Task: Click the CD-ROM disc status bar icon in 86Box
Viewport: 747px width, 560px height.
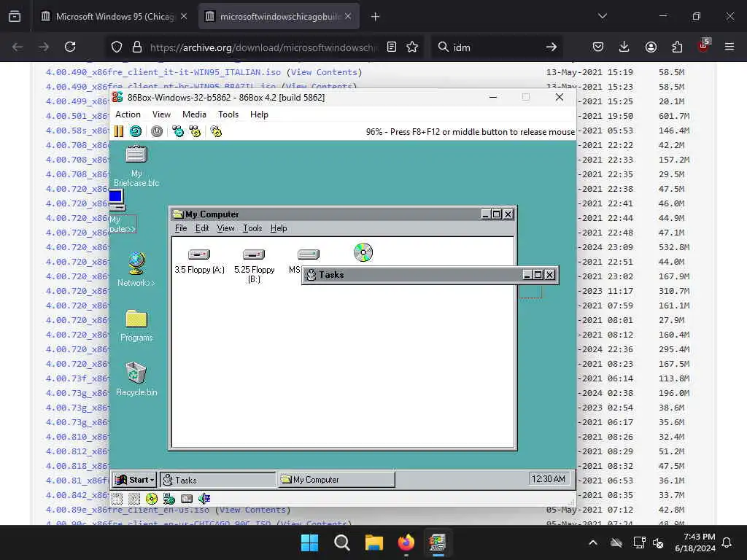Action: click(152, 499)
